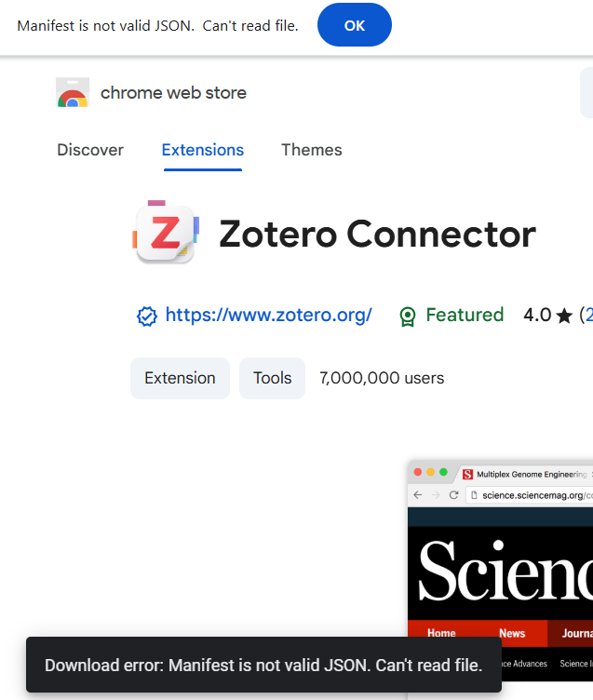
Task: Click the Chrome Web Store logo icon
Action: tap(73, 92)
